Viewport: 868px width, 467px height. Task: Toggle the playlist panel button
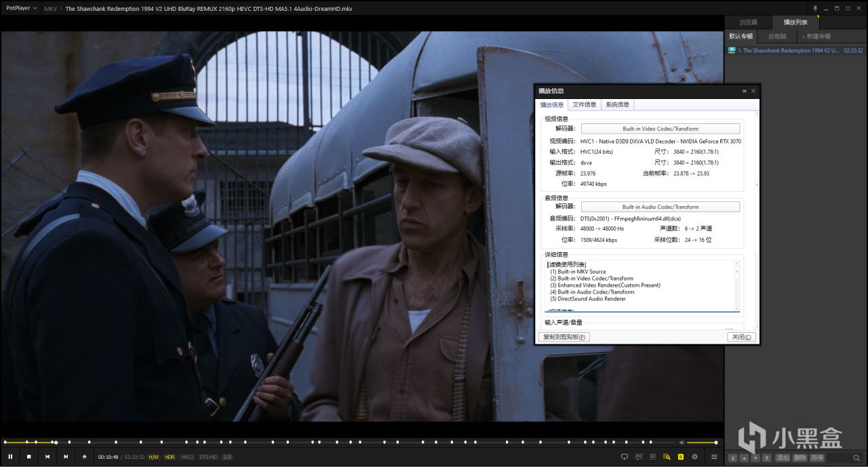pyautogui.click(x=680, y=457)
